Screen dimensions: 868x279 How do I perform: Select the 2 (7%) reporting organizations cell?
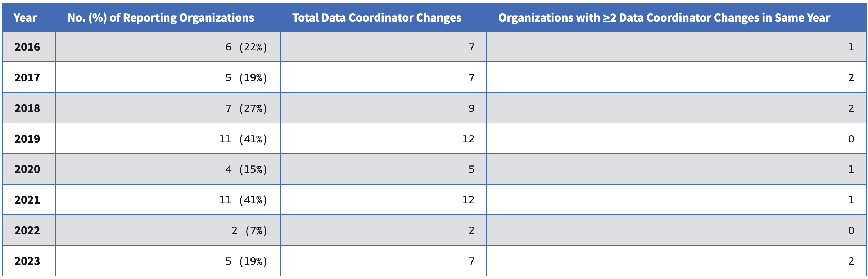pos(249,230)
